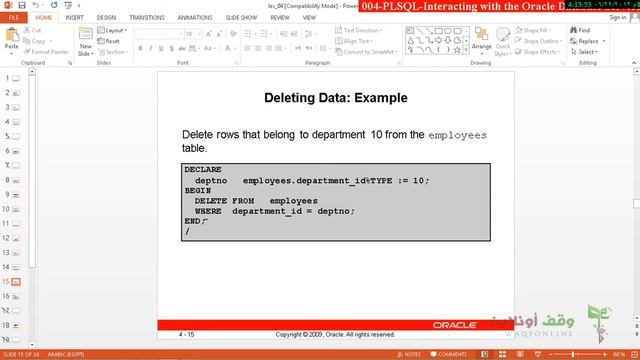The width and height of the screenshot is (640, 360).
Task: Open the Shape Effects dropdown
Action: pos(538,52)
